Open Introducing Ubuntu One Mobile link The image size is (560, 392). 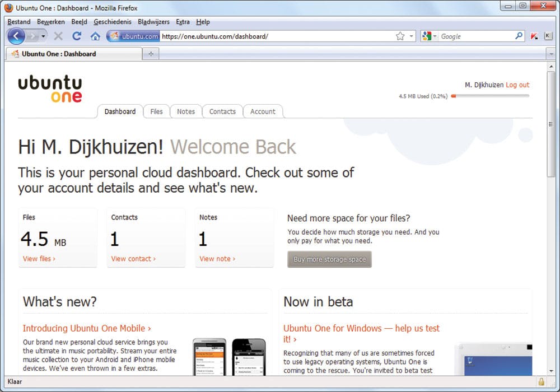point(87,328)
